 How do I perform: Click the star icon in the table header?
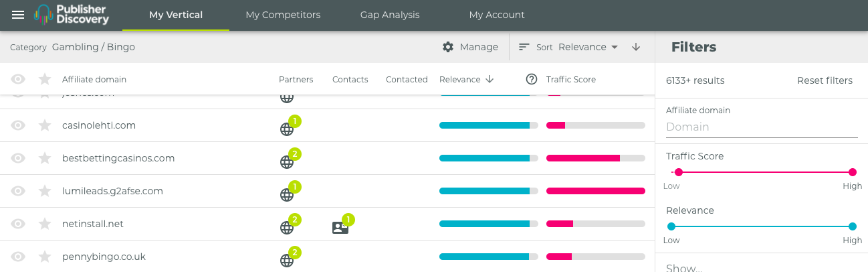[45, 79]
